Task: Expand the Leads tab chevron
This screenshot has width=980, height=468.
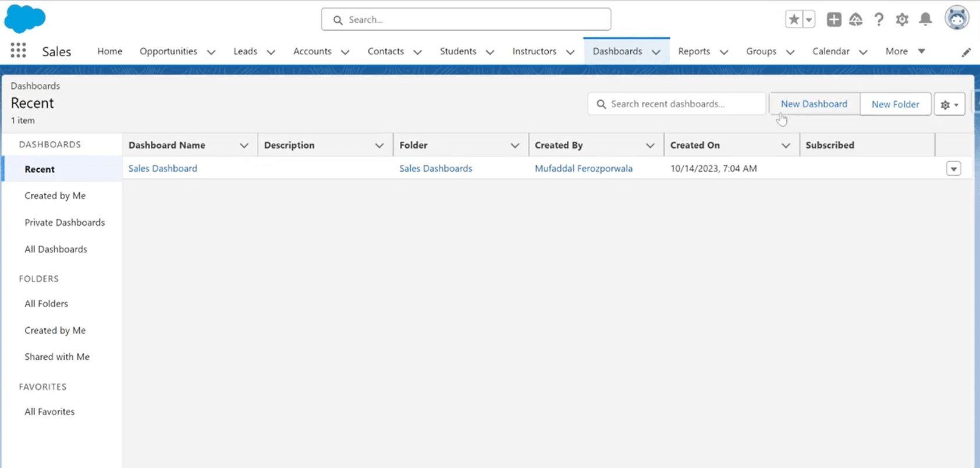Action: pos(271,52)
